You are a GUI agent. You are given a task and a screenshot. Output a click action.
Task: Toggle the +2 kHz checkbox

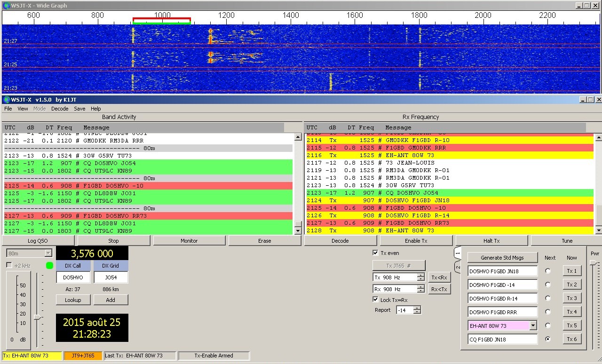9,266
